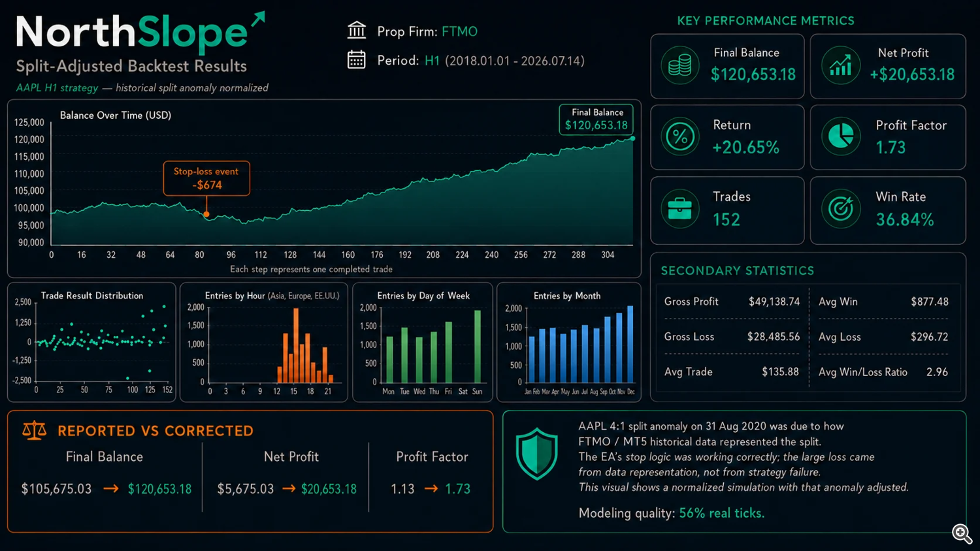The image size is (980, 551).
Task: Click the tall Sunday bar in weekday chart
Action: [478, 347]
